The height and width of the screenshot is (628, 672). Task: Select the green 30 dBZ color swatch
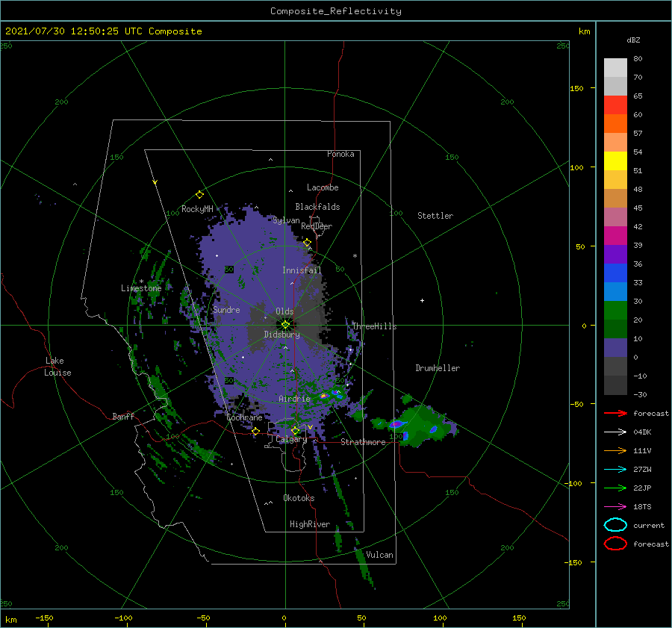(615, 311)
